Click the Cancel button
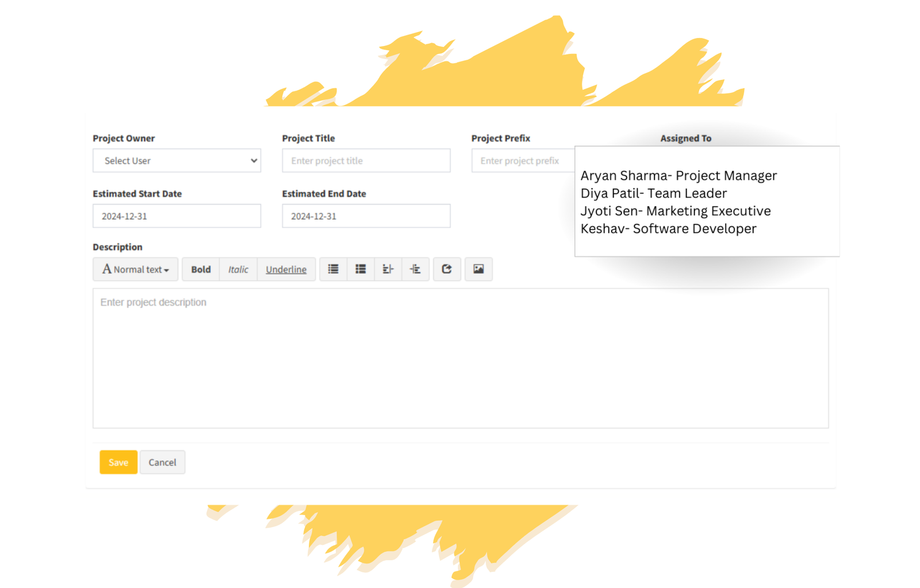Screen dimensions: 920x588 pos(162,462)
